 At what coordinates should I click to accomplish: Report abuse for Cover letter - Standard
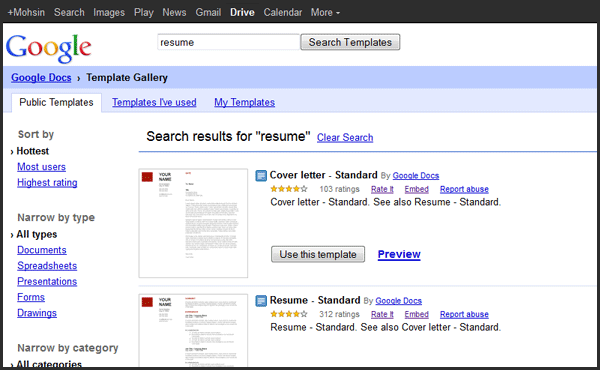464,189
